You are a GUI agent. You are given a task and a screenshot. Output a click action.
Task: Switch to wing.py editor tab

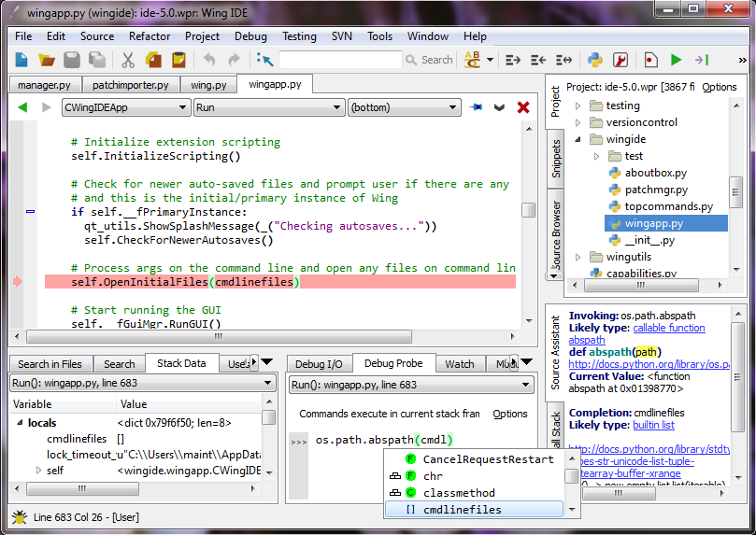point(208,85)
